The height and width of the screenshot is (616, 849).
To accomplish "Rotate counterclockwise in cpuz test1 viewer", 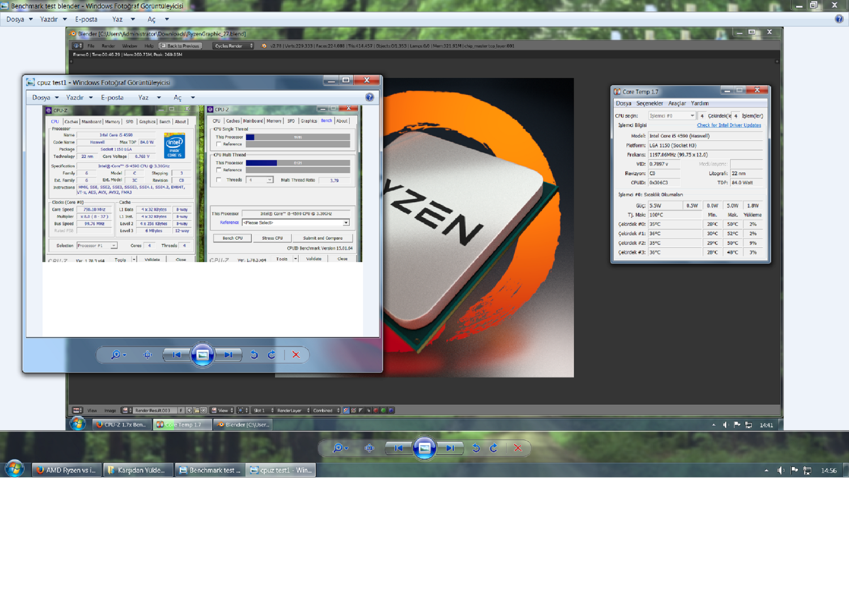I will (254, 355).
